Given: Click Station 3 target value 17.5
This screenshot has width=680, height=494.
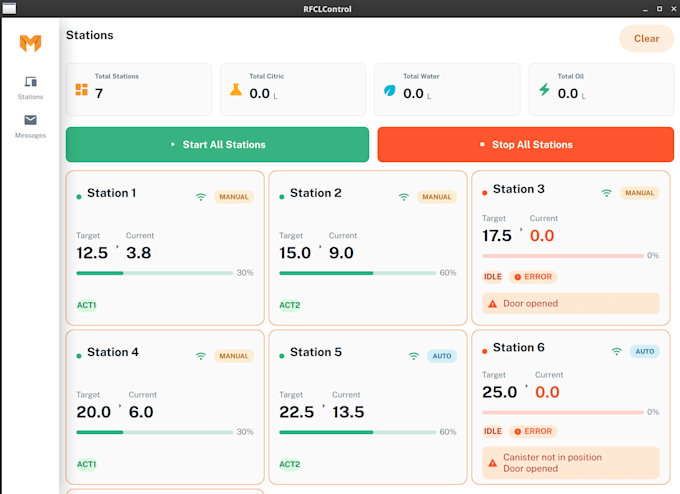Looking at the screenshot, I should (497, 236).
